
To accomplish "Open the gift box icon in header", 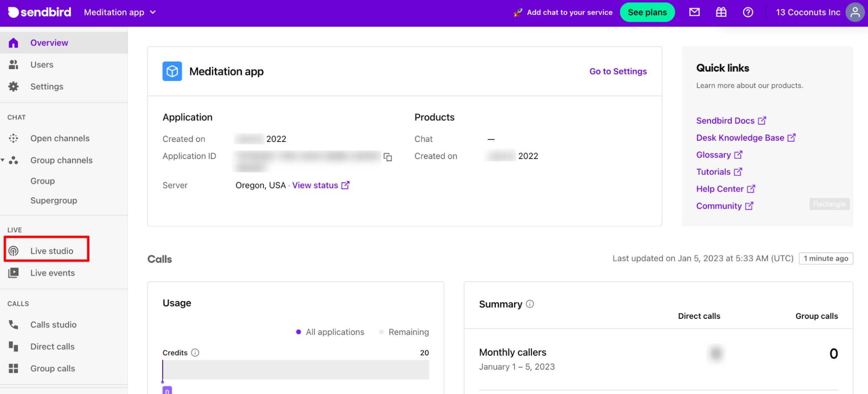I will (x=721, y=12).
